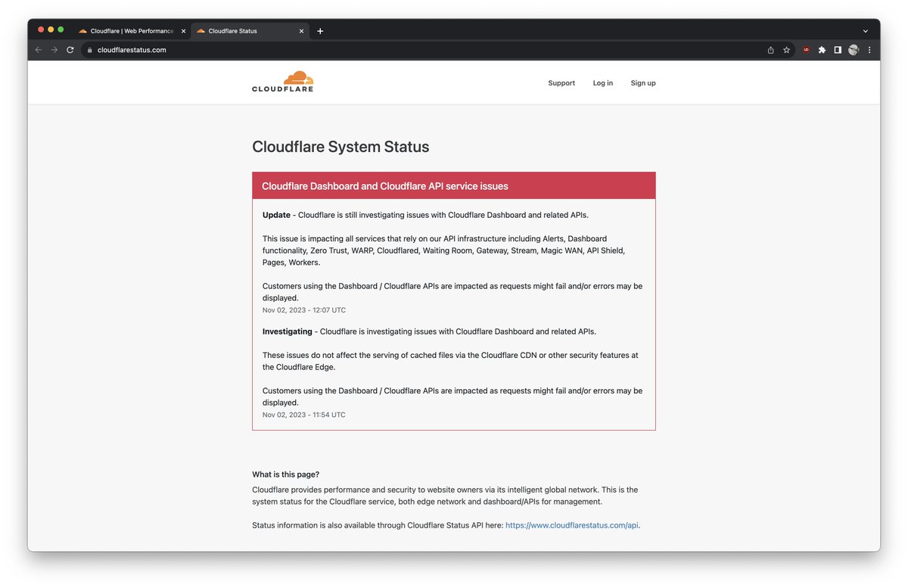Close the Cloudflare Web Performance tab
This screenshot has height=588, width=908.
tap(183, 31)
